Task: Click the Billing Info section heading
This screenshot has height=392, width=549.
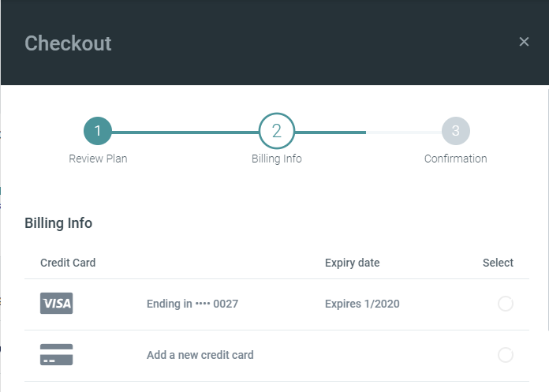Action: (58, 223)
